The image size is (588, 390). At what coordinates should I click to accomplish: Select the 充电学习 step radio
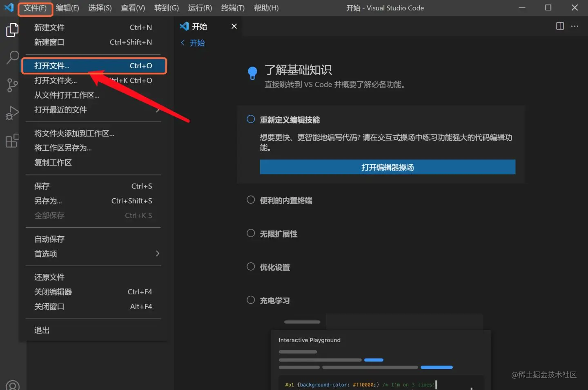(251, 300)
